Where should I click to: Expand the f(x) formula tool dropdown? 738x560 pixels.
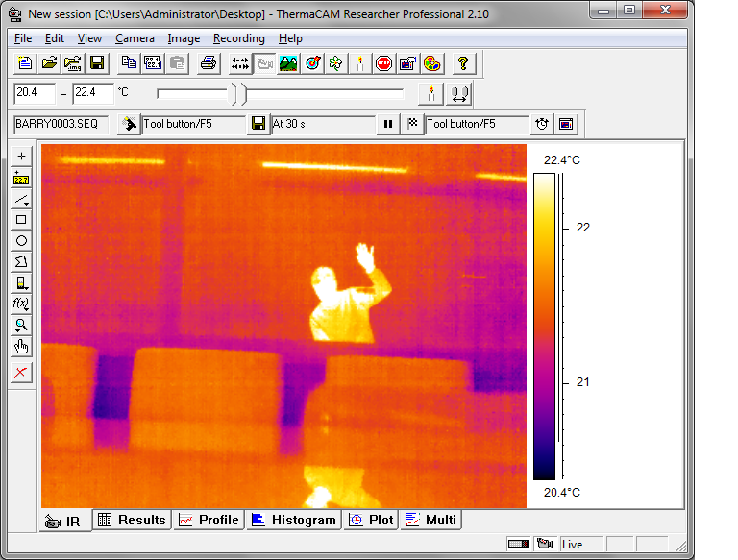tap(21, 304)
